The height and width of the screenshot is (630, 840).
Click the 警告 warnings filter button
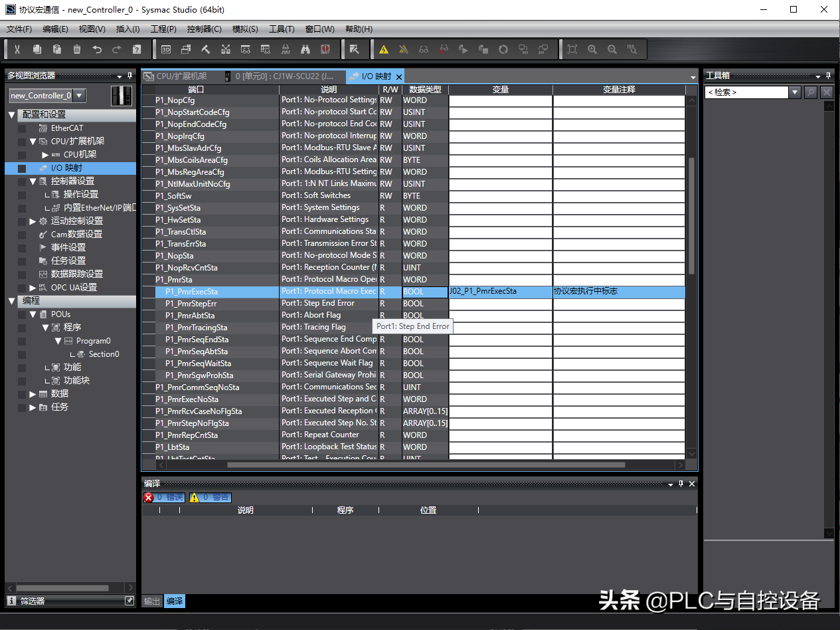click(x=210, y=497)
